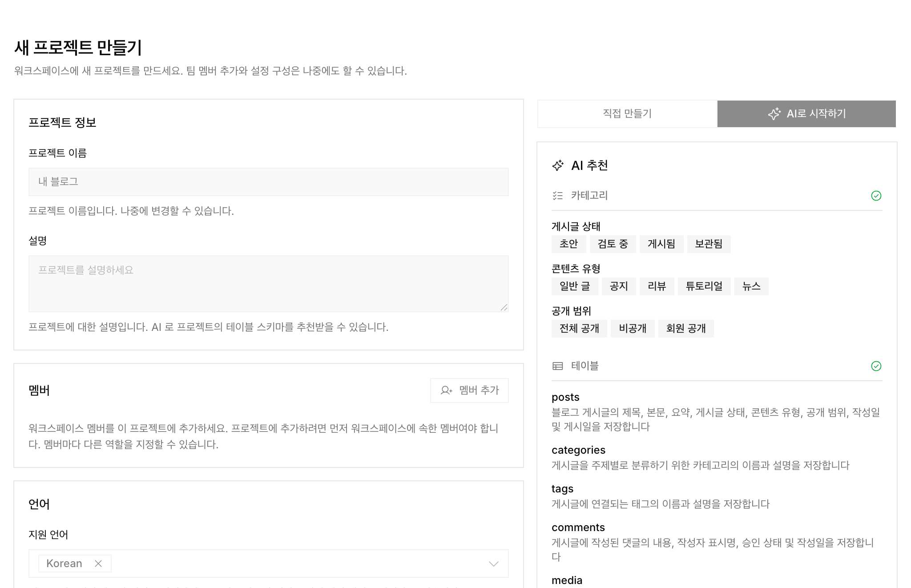The width and height of the screenshot is (911, 588).
Task: Click the textarea resize handle in 설명
Action: (x=504, y=307)
